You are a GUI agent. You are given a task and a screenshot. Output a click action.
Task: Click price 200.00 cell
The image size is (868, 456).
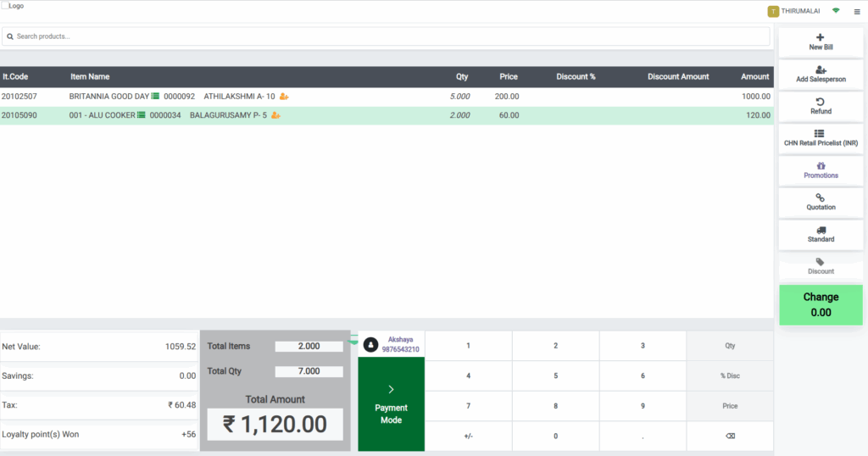[507, 97]
